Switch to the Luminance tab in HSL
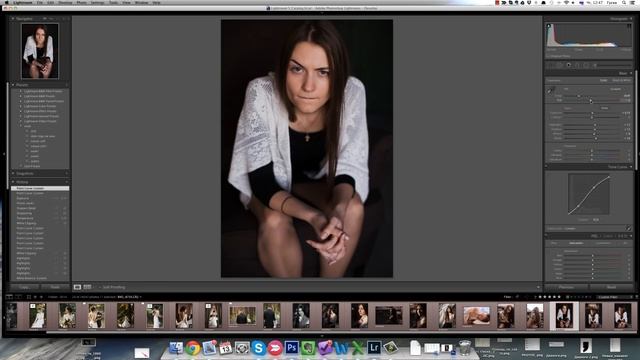 pyautogui.click(x=603, y=243)
